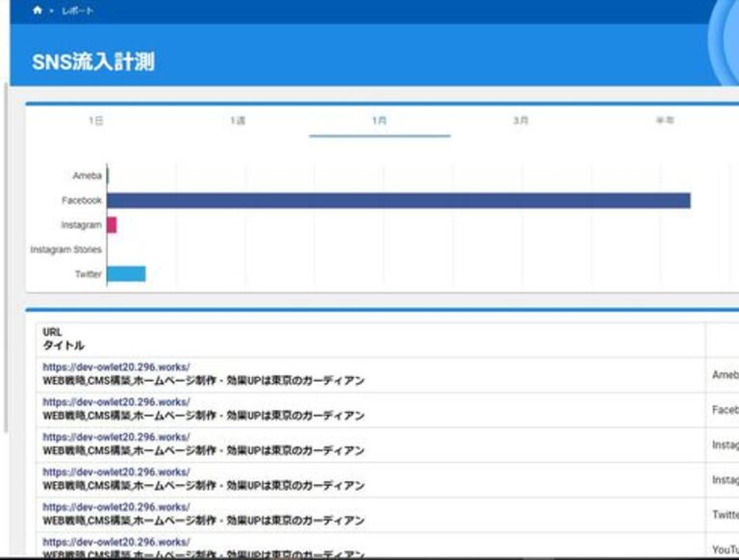
Task: Switch to the 3月 period tab
Action: point(521,121)
